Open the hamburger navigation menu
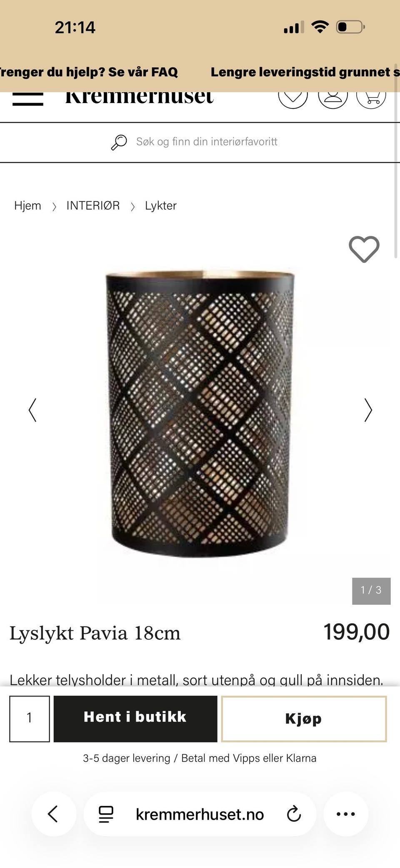This screenshot has height=868, width=400. [x=28, y=99]
